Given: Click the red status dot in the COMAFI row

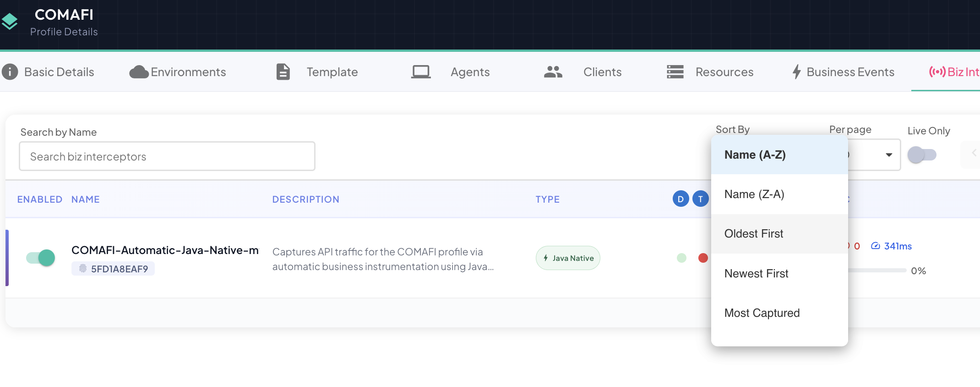Looking at the screenshot, I should (703, 258).
